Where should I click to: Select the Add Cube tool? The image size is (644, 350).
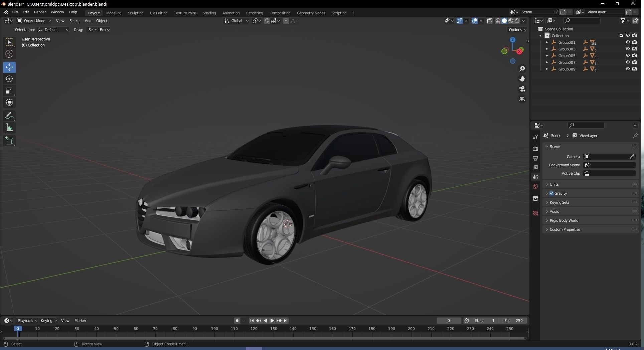click(9, 141)
